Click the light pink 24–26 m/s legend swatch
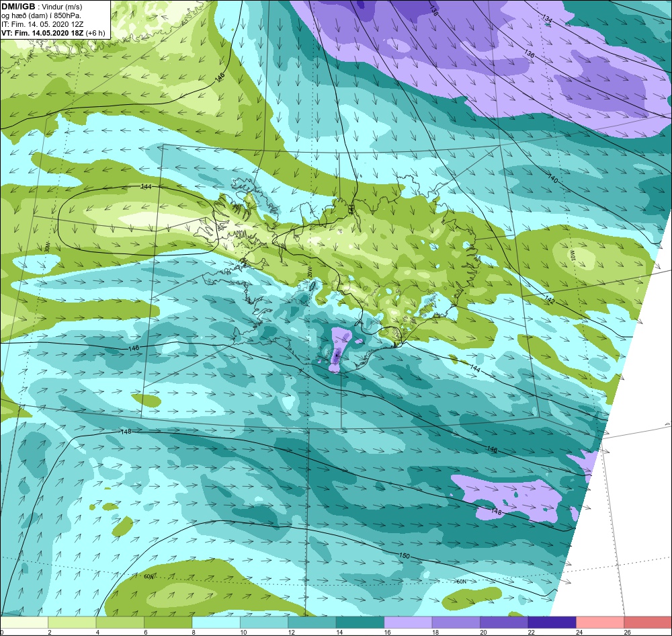Image resolution: width=672 pixels, height=636 pixels. point(600,623)
